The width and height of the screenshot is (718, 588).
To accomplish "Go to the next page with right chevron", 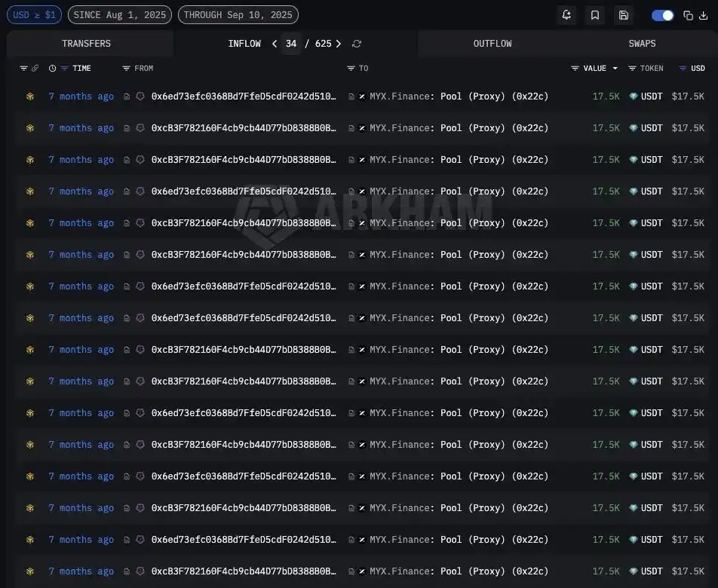I will pos(339,44).
